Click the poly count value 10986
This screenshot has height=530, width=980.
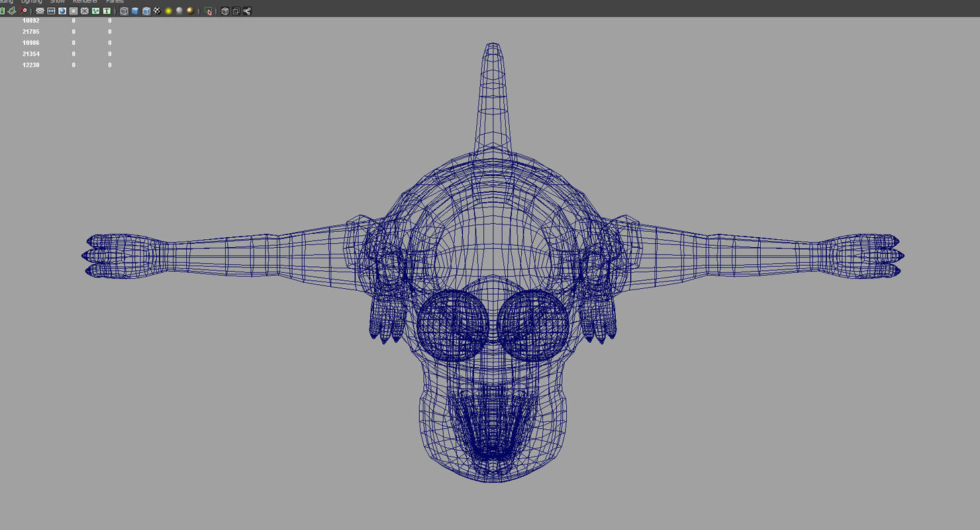pyautogui.click(x=31, y=43)
